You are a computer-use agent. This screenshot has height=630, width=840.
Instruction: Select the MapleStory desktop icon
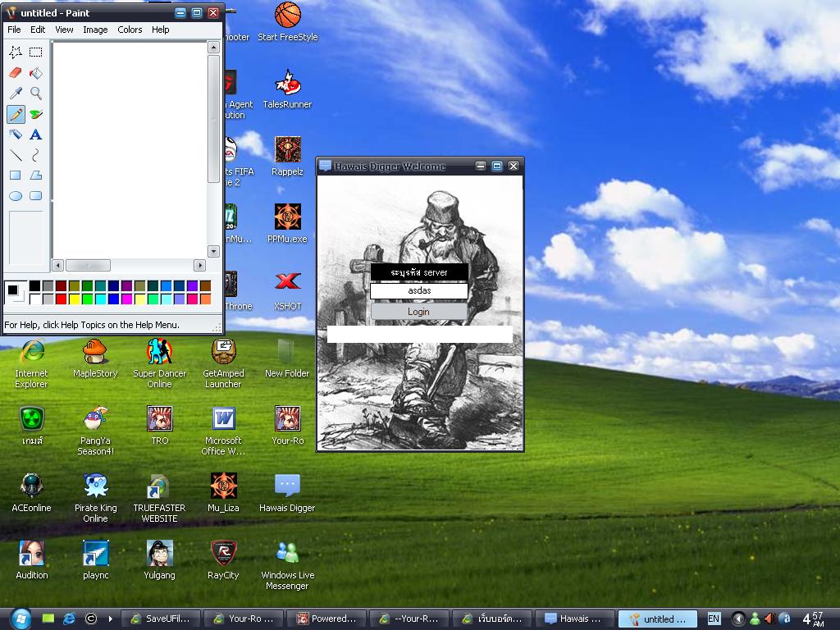pos(95,359)
